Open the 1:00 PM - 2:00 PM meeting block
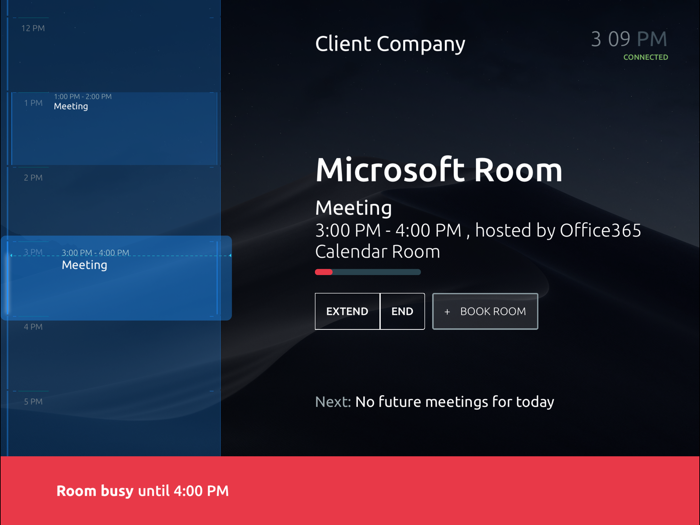 (114, 129)
